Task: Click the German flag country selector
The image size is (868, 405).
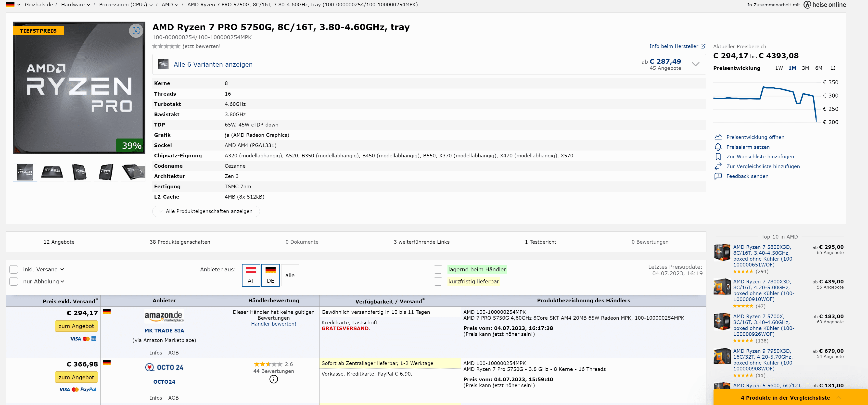Action: click(10, 5)
